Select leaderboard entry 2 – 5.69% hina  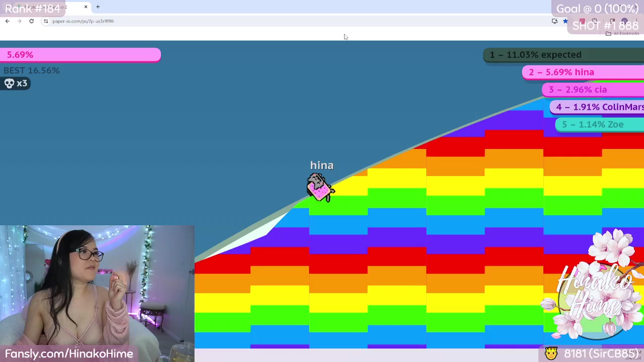click(583, 72)
